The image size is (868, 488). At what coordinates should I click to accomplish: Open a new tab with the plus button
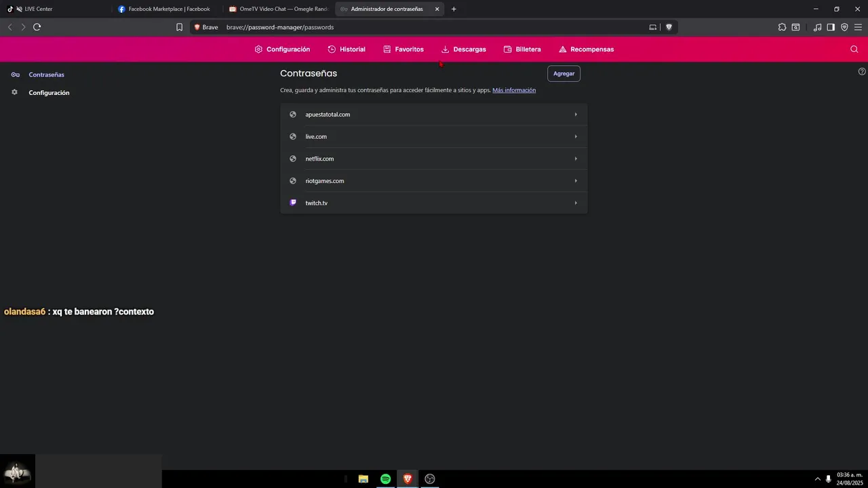(x=454, y=9)
